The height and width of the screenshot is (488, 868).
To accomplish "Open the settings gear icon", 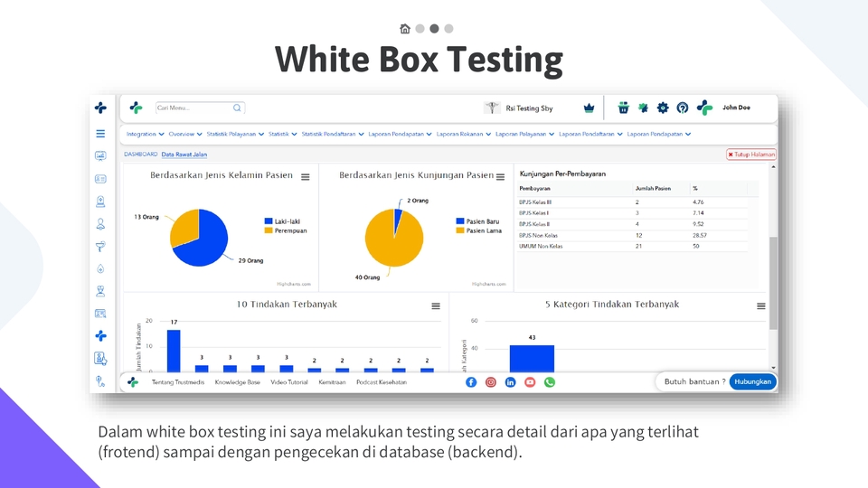I will pyautogui.click(x=663, y=108).
